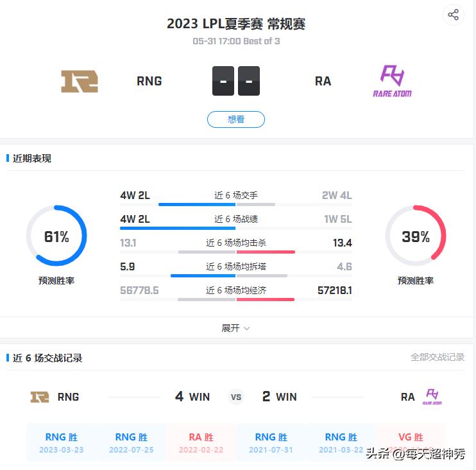This screenshot has height=470, width=476.
Task: Open 全部交战记录 link
Action: click(437, 357)
